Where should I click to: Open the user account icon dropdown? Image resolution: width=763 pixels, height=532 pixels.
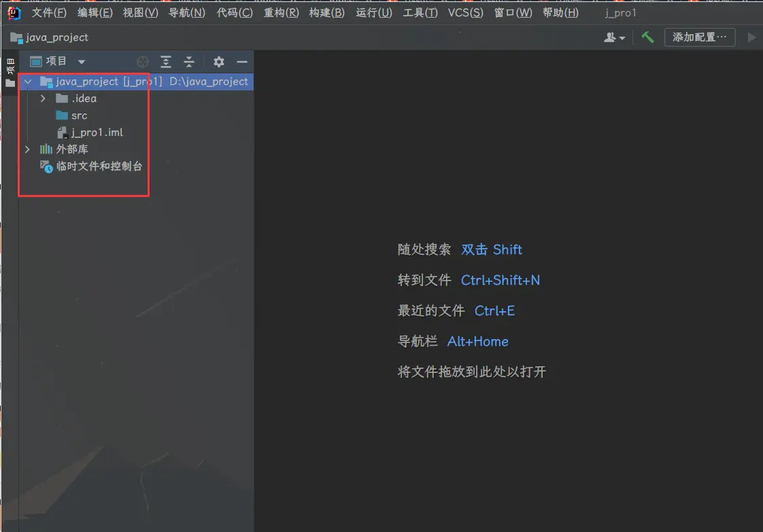coord(614,37)
